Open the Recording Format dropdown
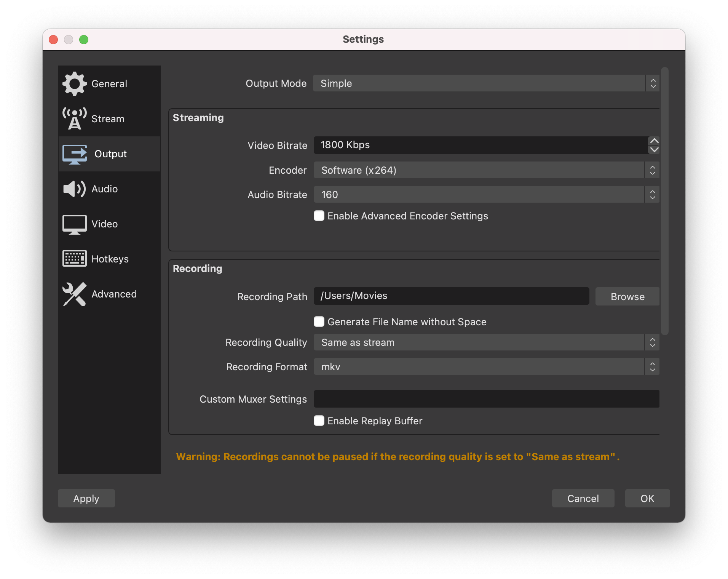 (486, 367)
